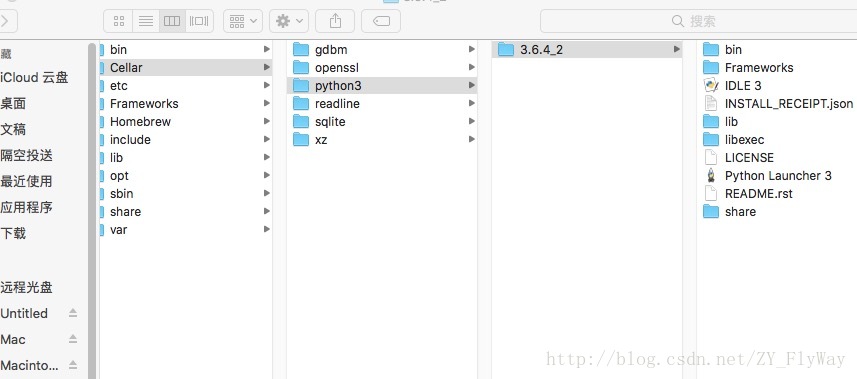857x379 pixels.
Task: Select the xz folder icon
Action: coord(301,140)
